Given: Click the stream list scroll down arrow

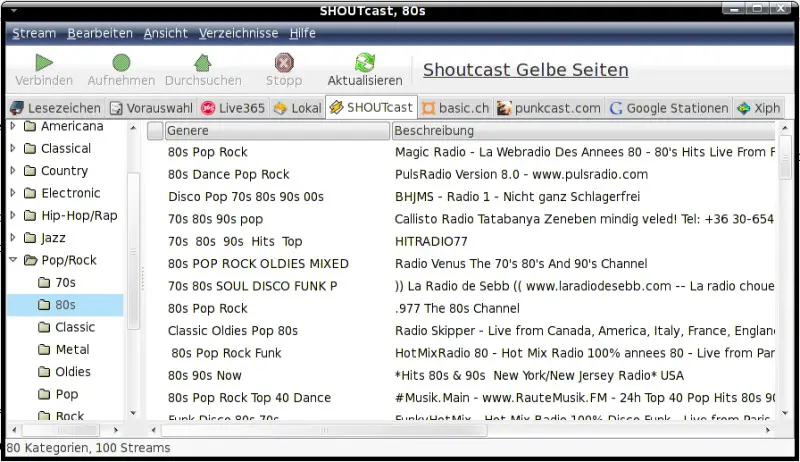Looking at the screenshot, I should [785, 414].
